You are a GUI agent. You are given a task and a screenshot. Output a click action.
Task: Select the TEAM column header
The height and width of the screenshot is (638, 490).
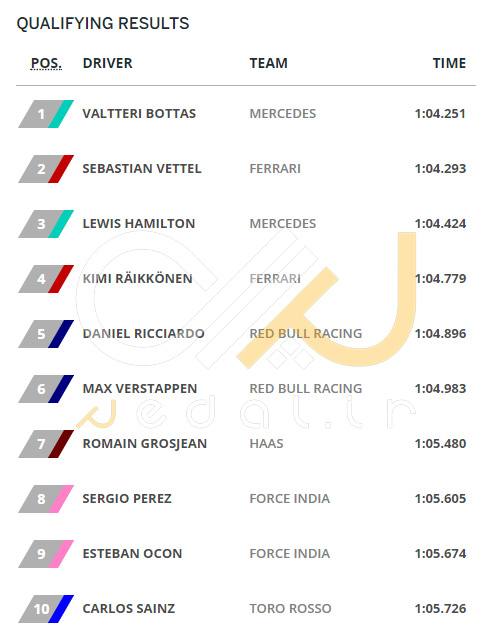point(269,63)
